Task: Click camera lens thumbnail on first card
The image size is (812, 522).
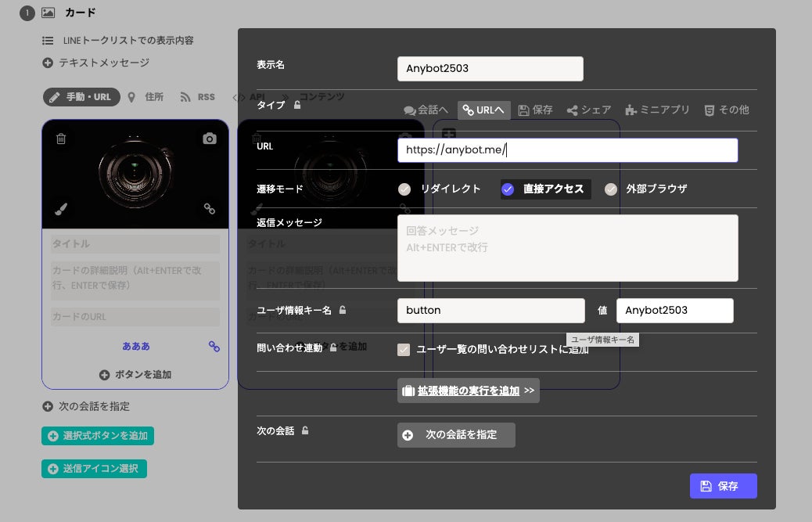Action: click(x=135, y=172)
